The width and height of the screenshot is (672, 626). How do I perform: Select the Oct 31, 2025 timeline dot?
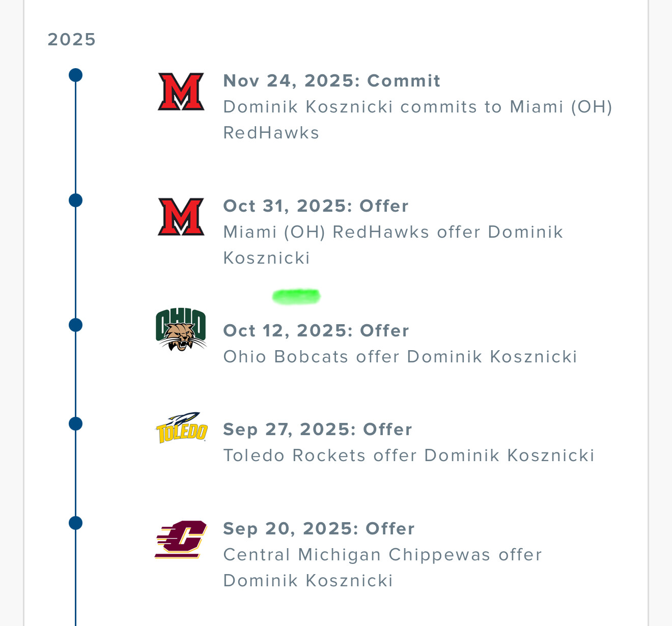75,201
